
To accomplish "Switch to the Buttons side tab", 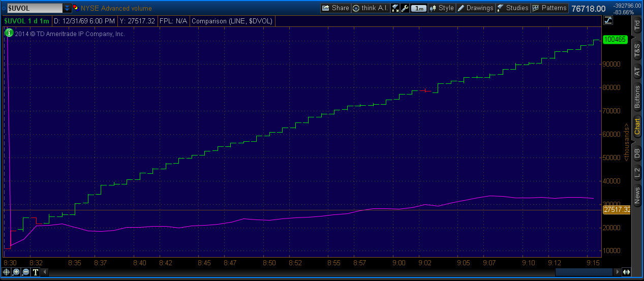I will tap(637, 98).
